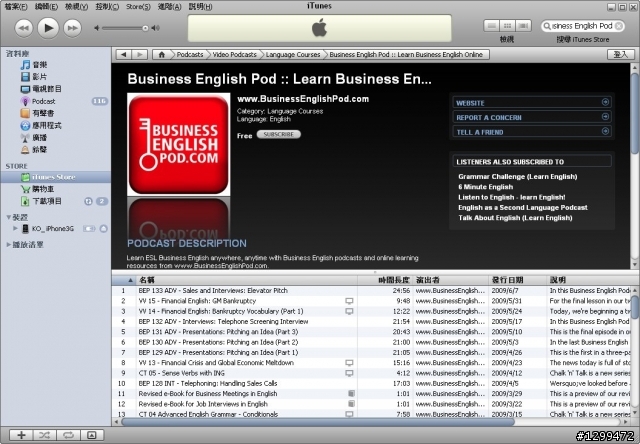640x444 pixels.
Task: Click the Business English Pod artwork
Action: tap(178, 144)
